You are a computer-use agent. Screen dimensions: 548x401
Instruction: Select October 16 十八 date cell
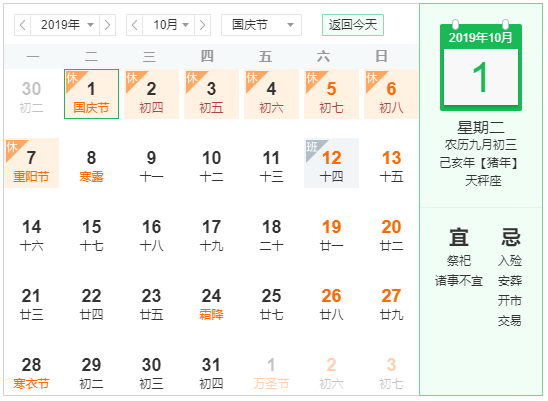151,232
